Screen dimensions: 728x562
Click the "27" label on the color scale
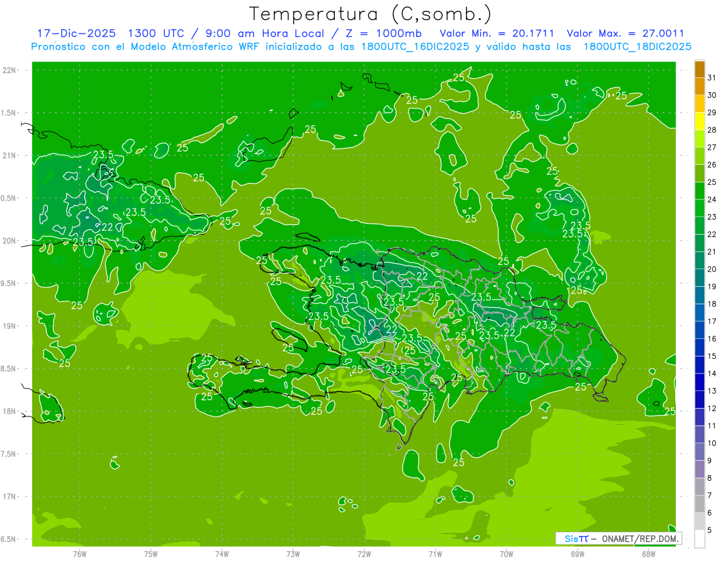712,147
